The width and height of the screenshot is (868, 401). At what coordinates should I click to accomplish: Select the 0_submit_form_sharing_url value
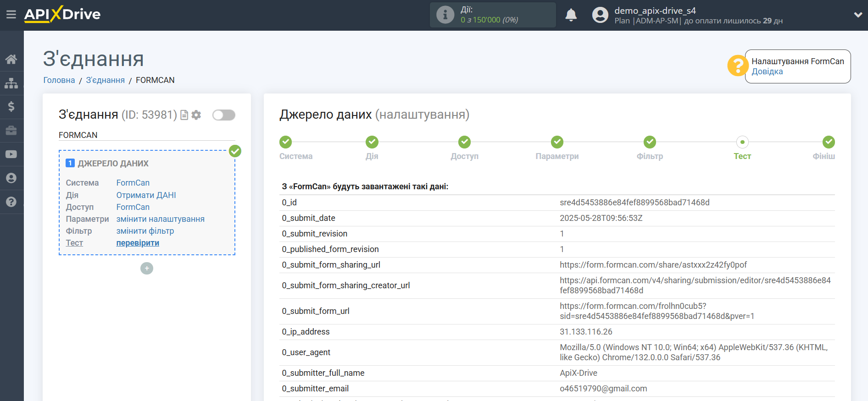(653, 265)
